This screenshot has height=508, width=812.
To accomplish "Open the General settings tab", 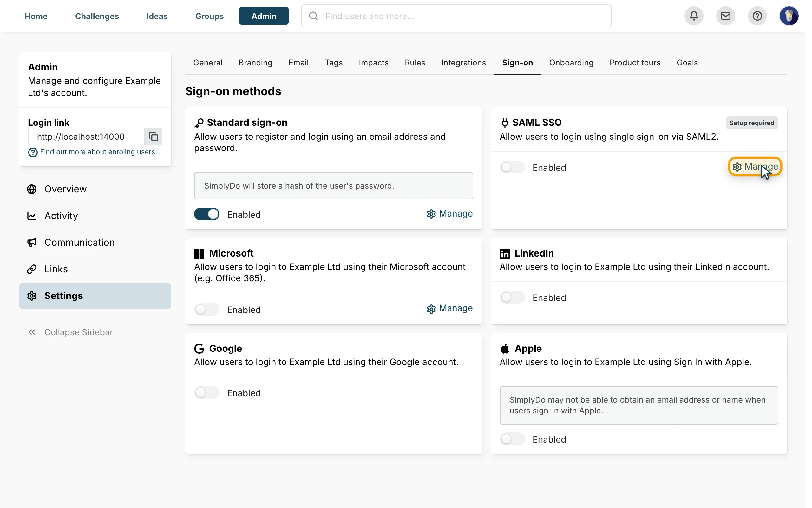I will coord(208,63).
